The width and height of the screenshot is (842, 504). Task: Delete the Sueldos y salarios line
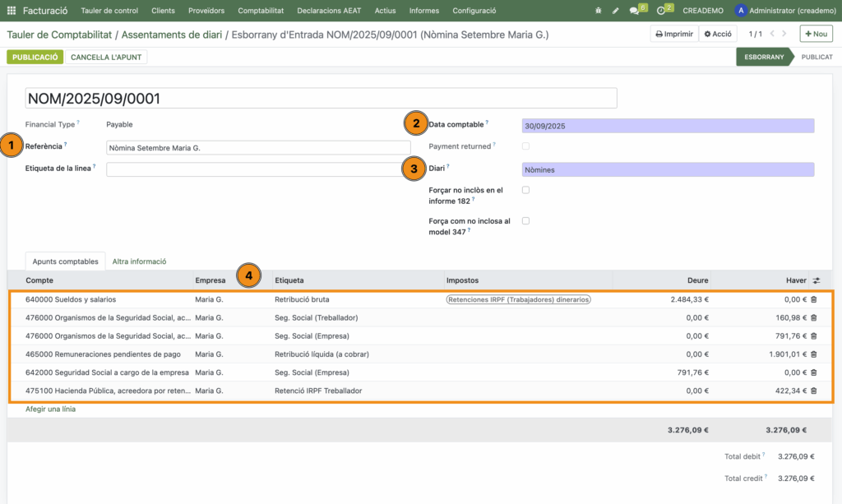[x=814, y=300]
